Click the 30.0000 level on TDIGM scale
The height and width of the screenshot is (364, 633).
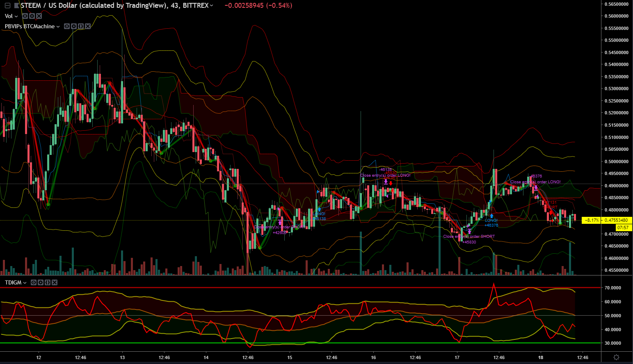[x=612, y=343]
